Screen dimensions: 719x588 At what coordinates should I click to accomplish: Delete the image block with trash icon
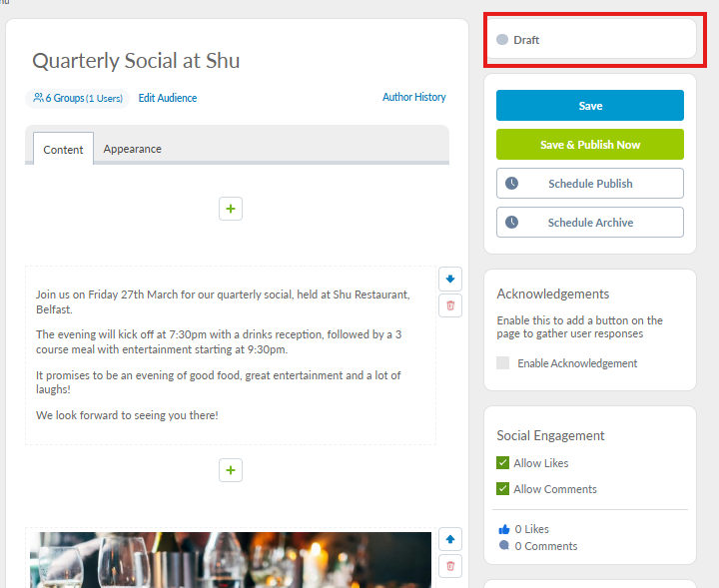coord(450,566)
